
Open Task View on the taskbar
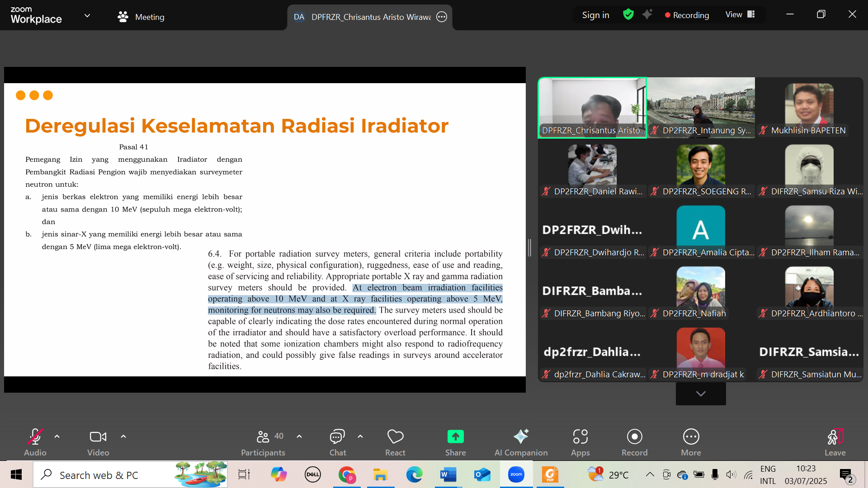coord(244,474)
